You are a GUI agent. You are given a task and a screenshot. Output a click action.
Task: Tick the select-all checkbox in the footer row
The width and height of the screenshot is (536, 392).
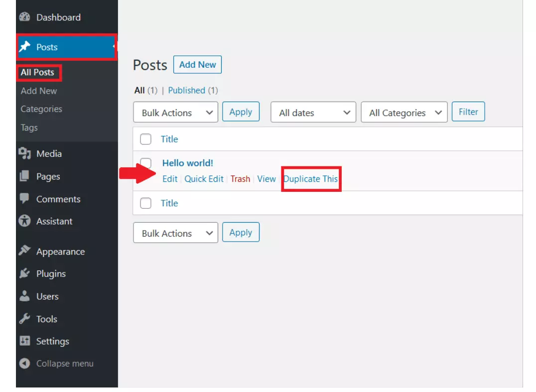145,203
